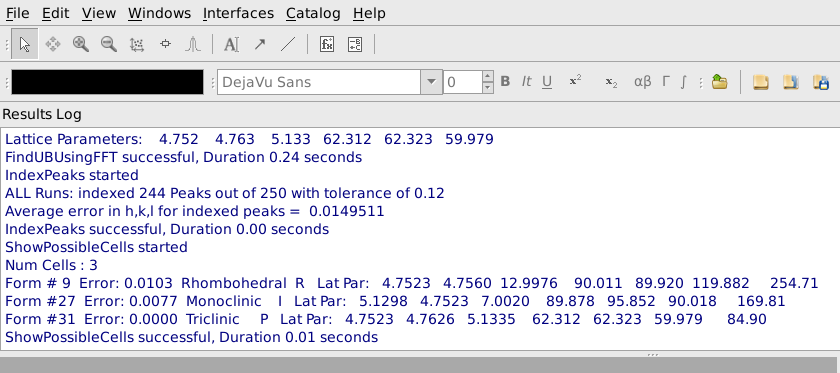Insert uppercase Greek letters Γ
840x373 pixels.
[x=666, y=82]
